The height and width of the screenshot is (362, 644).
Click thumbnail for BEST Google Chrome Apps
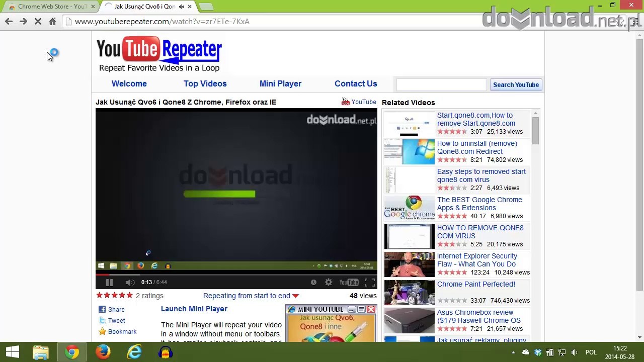pos(409,208)
